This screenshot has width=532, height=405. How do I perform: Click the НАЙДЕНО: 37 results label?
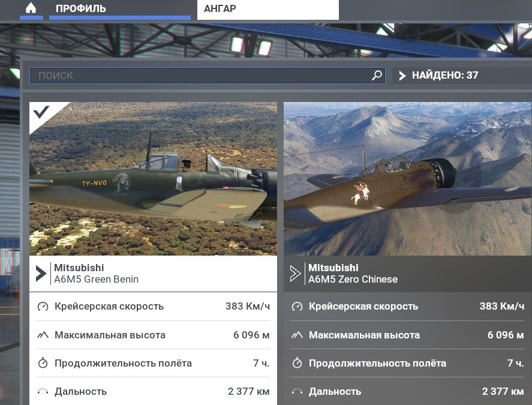[445, 76]
